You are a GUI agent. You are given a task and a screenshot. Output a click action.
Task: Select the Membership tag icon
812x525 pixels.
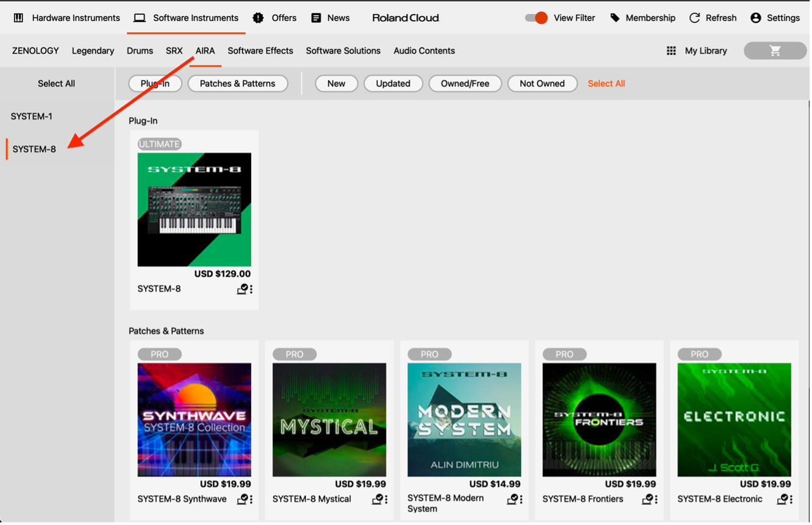pos(615,18)
